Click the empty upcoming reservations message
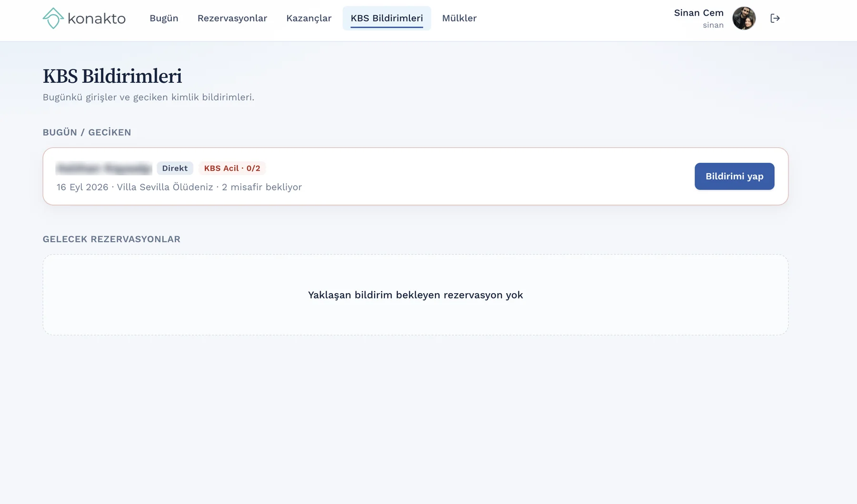Image resolution: width=857 pixels, height=504 pixels. [415, 295]
